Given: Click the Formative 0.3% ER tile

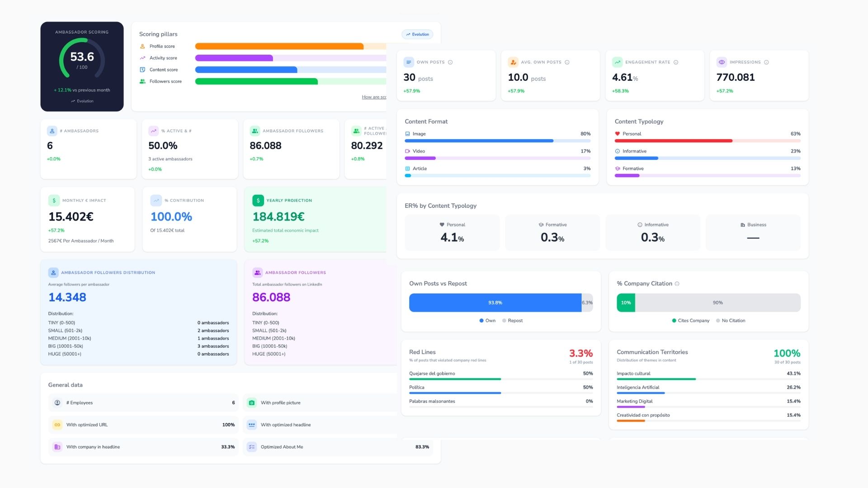Looking at the screenshot, I should coord(552,233).
